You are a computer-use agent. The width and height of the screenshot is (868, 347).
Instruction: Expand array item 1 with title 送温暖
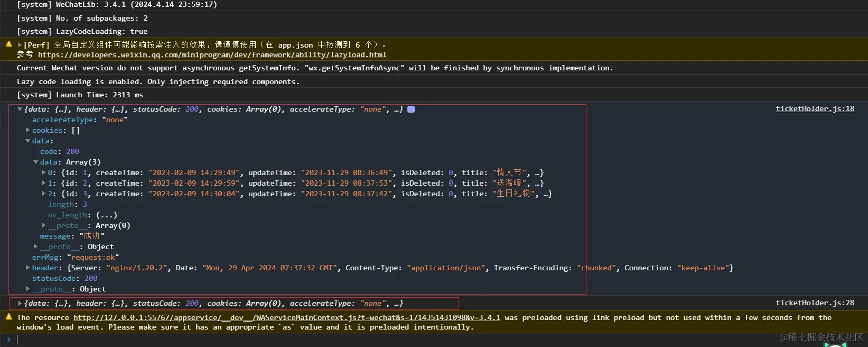44,183
